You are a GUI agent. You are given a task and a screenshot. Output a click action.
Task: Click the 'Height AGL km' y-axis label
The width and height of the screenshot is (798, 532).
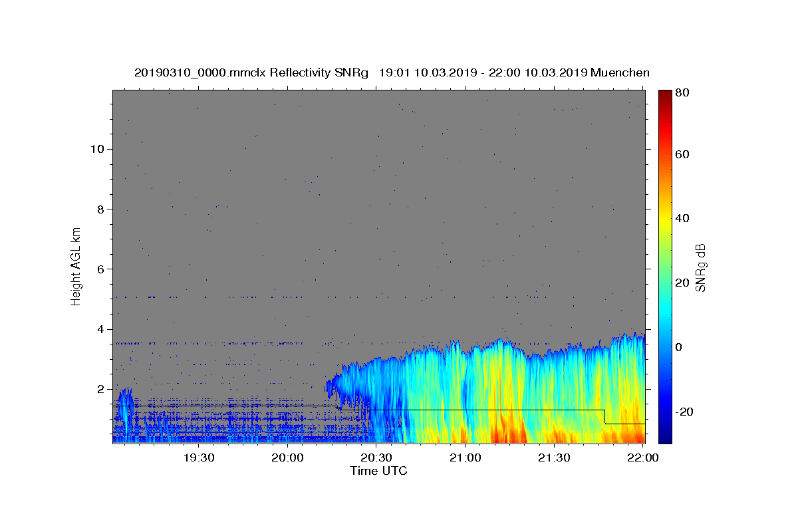point(76,266)
